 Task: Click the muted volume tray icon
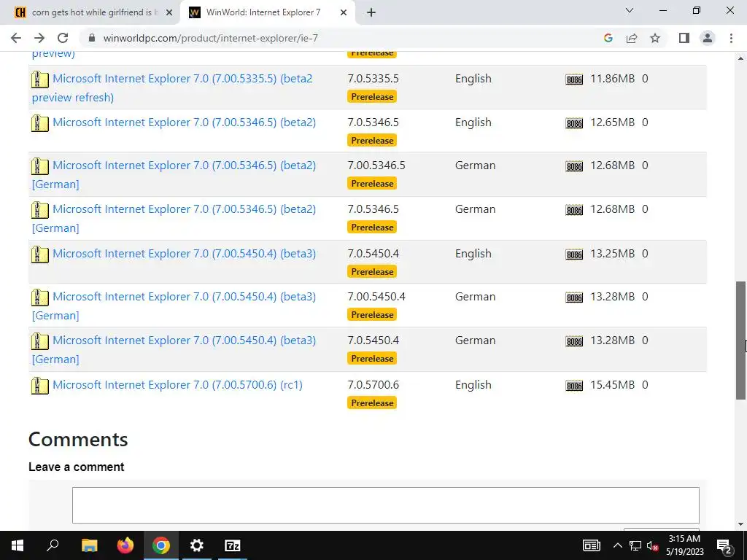tap(652, 545)
